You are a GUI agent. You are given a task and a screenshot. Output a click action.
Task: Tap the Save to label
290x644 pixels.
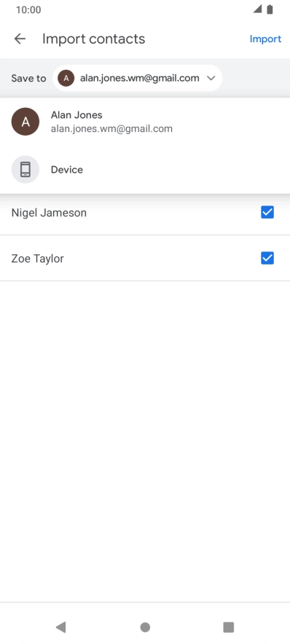pyautogui.click(x=28, y=78)
